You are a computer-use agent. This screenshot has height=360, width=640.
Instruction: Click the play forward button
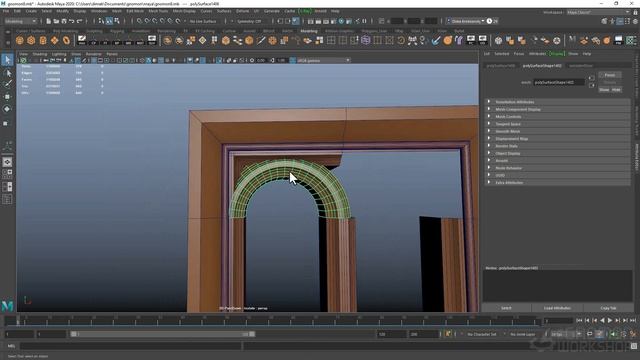tap(610, 320)
